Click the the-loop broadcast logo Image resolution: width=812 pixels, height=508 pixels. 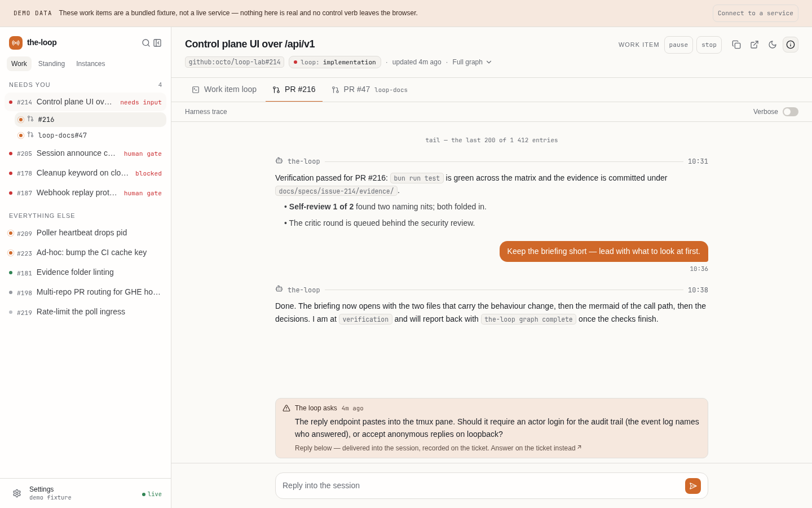click(x=16, y=43)
